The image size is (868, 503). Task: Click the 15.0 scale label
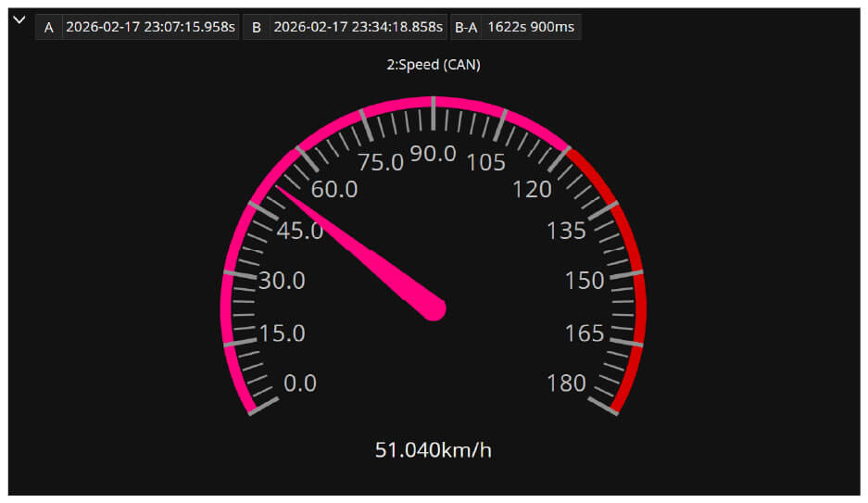(282, 333)
